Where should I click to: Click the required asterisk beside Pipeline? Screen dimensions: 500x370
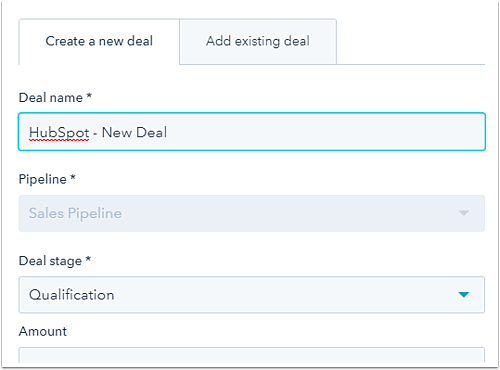73,177
